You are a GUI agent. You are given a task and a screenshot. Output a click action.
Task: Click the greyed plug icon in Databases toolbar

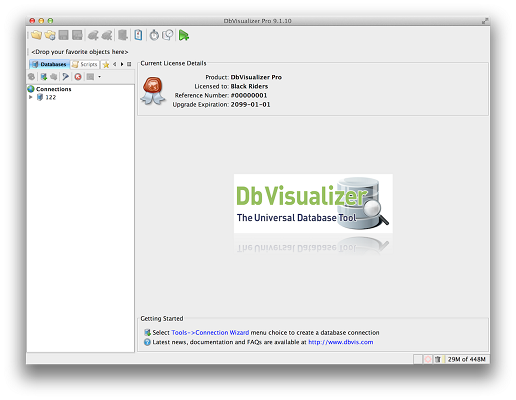(x=54, y=77)
